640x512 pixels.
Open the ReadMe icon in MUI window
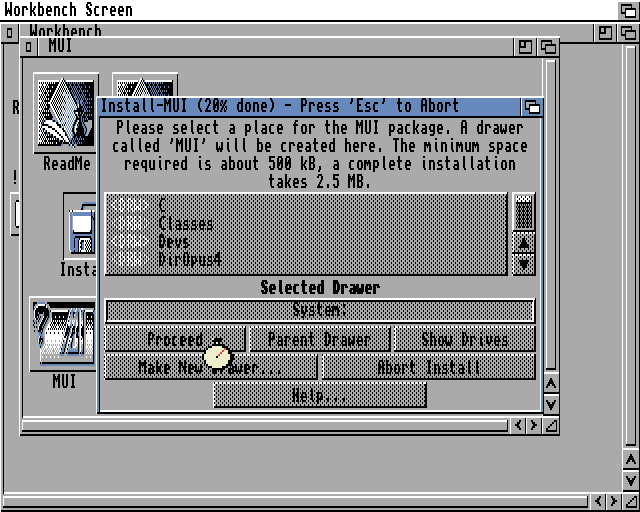point(66,113)
